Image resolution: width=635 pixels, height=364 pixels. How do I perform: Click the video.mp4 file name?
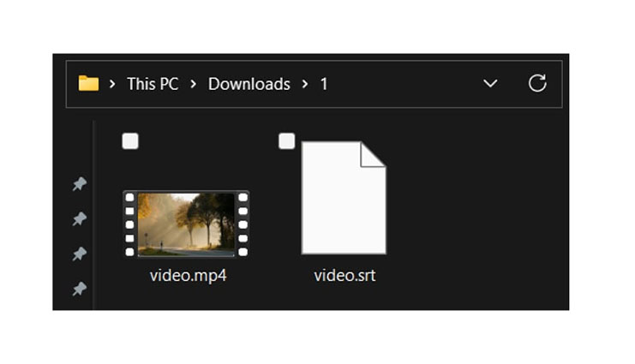[x=188, y=276]
